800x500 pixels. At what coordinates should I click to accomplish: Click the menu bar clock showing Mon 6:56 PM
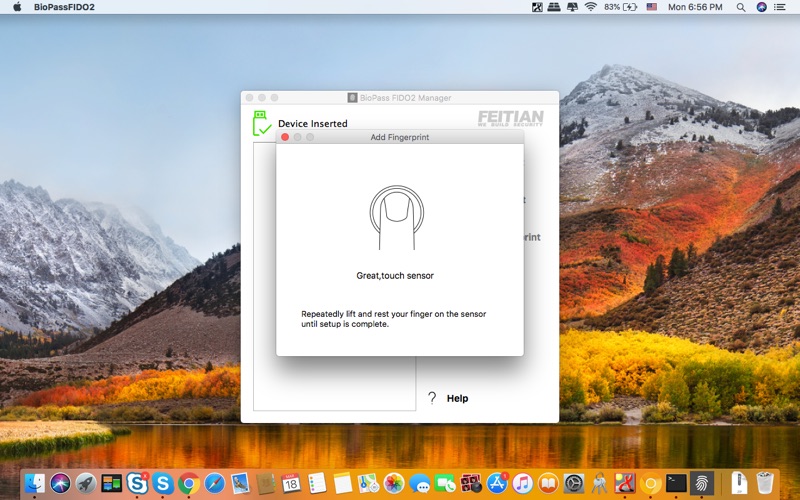pyautogui.click(x=695, y=7)
